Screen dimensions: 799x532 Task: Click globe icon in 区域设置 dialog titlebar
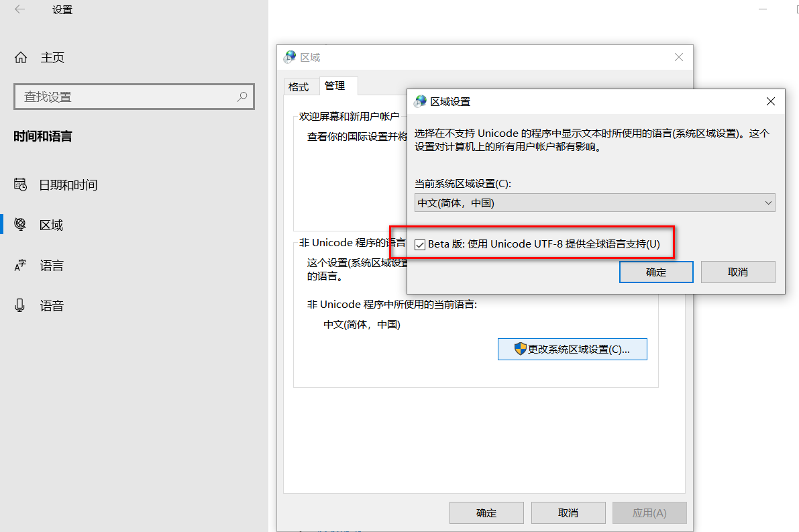click(x=419, y=101)
